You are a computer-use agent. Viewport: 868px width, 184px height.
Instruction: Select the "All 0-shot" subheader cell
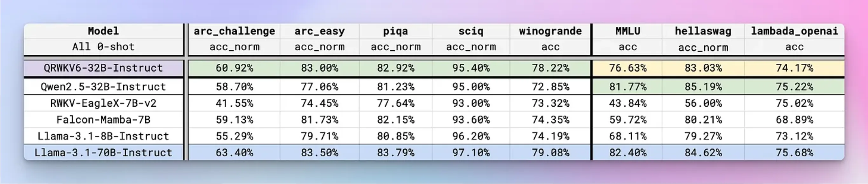click(x=103, y=46)
